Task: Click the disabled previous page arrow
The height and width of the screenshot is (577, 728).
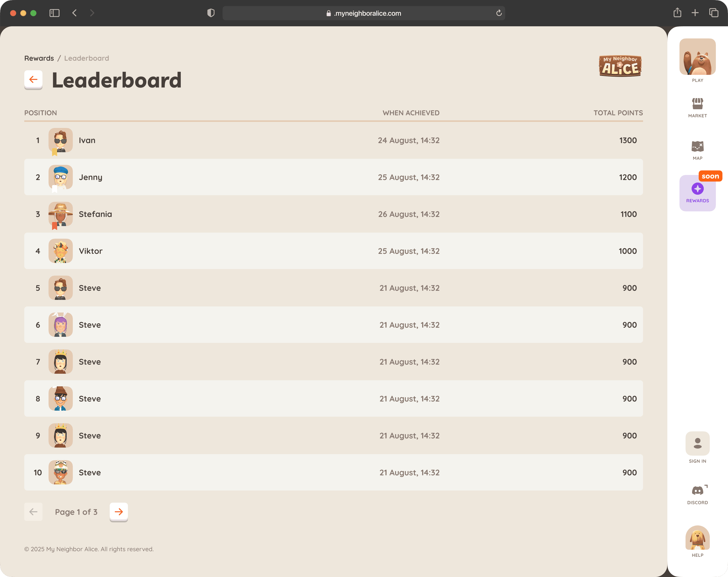Action: [x=33, y=512]
